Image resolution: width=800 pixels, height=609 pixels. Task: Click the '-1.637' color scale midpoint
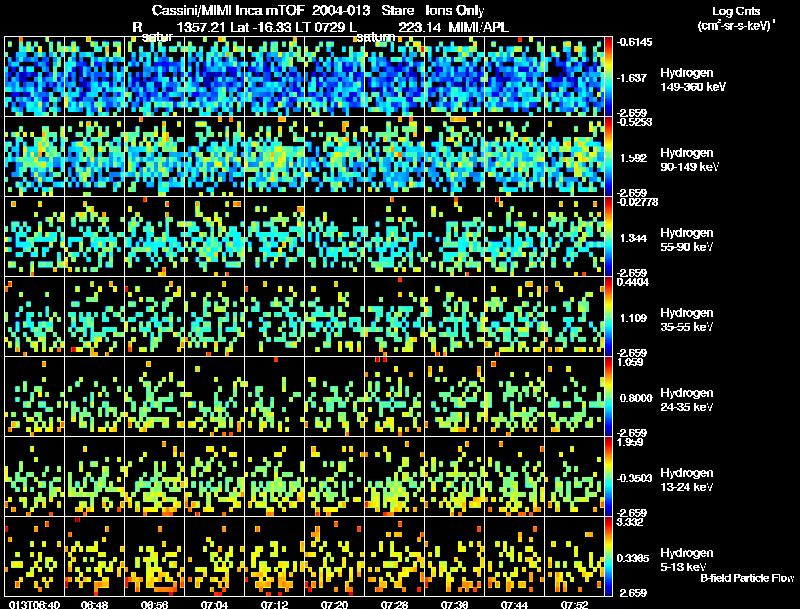point(632,78)
